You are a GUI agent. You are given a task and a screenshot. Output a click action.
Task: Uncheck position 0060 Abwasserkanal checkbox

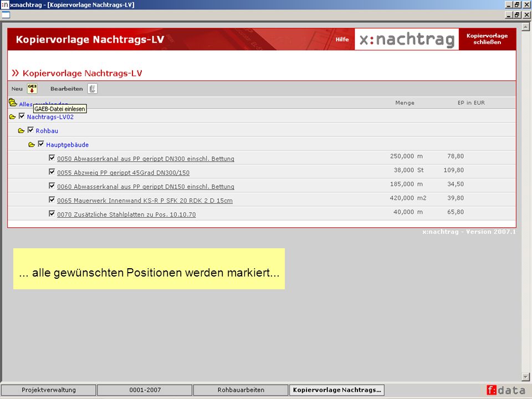[x=52, y=186]
